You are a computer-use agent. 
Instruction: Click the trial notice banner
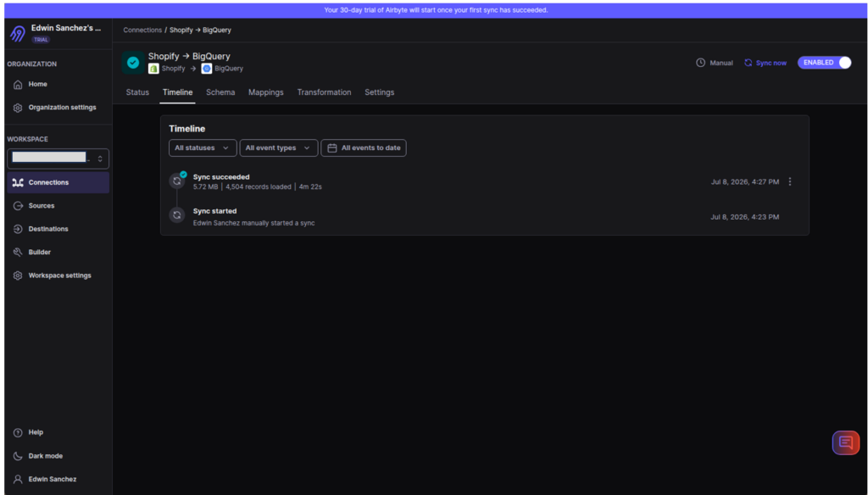point(436,10)
